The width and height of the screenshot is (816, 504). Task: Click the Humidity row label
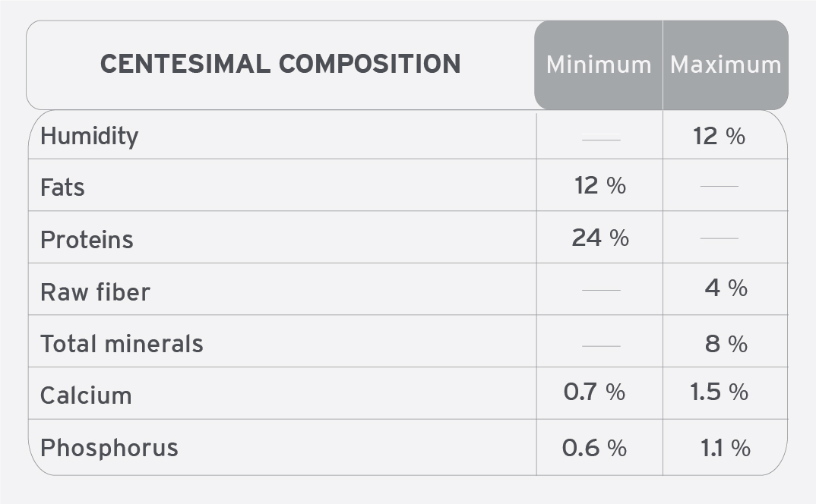[90, 137]
